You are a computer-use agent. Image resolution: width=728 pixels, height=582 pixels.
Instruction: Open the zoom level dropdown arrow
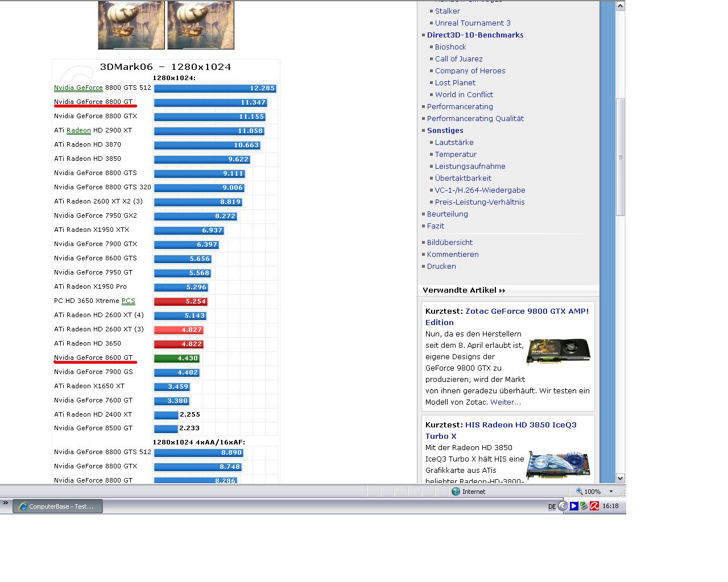point(611,492)
